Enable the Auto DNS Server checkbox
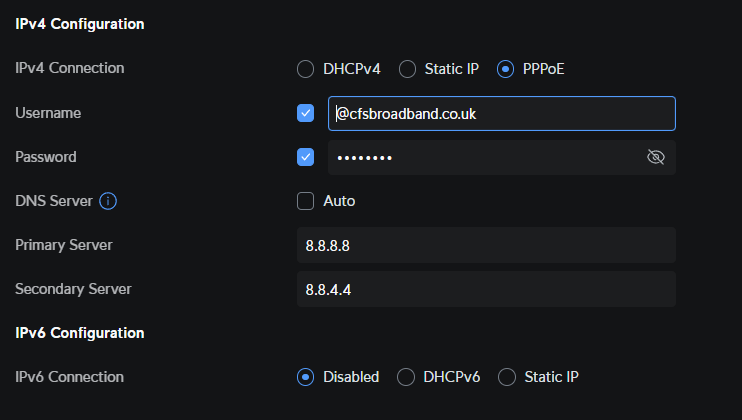This screenshot has width=742, height=420. tap(306, 201)
